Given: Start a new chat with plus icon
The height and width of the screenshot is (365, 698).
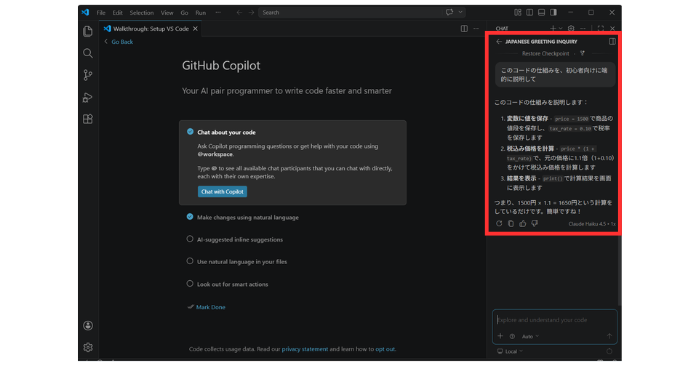Looking at the screenshot, I should [552, 28].
